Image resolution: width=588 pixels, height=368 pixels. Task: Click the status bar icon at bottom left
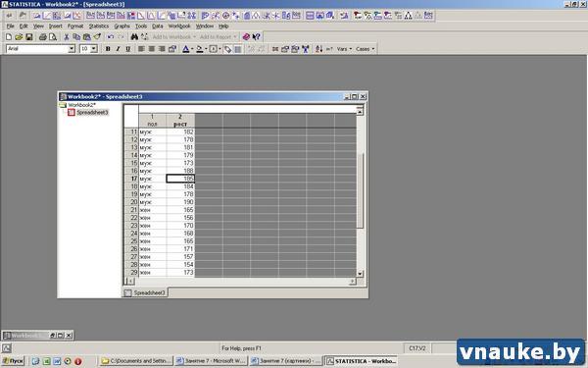coord(7,348)
